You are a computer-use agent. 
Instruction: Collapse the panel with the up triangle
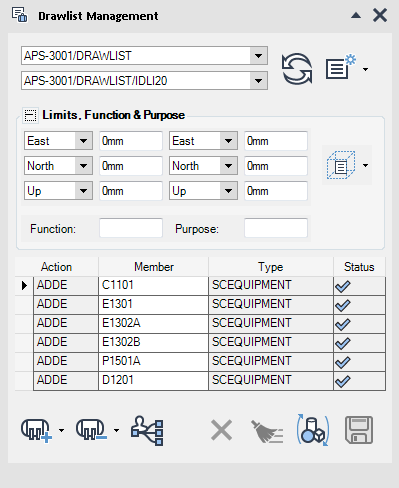tap(356, 15)
